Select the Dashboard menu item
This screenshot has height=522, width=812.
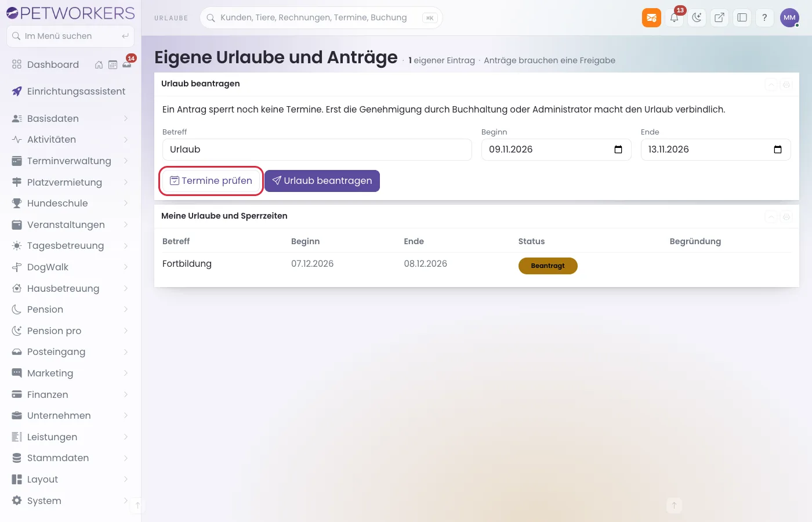(53, 64)
